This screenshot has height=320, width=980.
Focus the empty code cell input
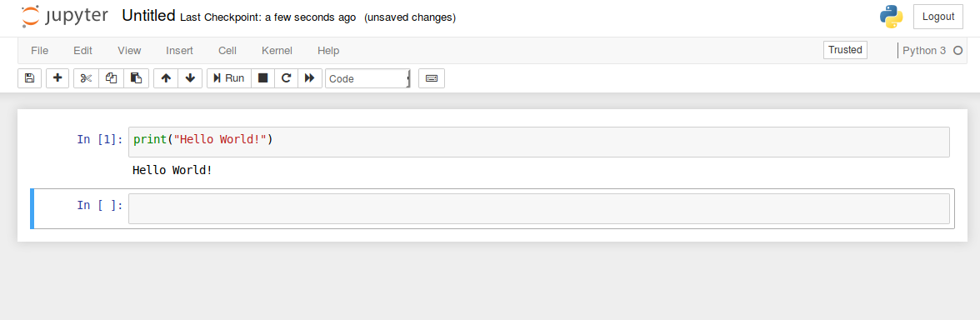[538, 208]
